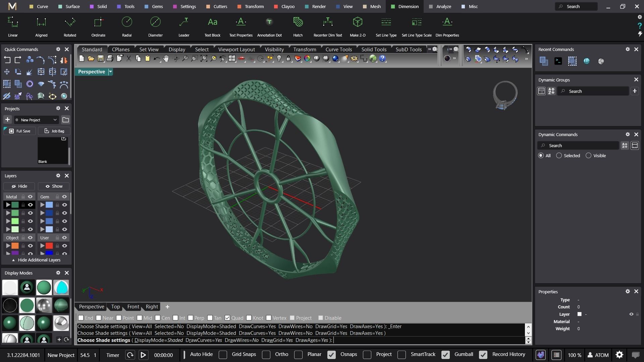Click the red User layer swatch
The height and width of the screenshot is (362, 644).
coord(49,246)
